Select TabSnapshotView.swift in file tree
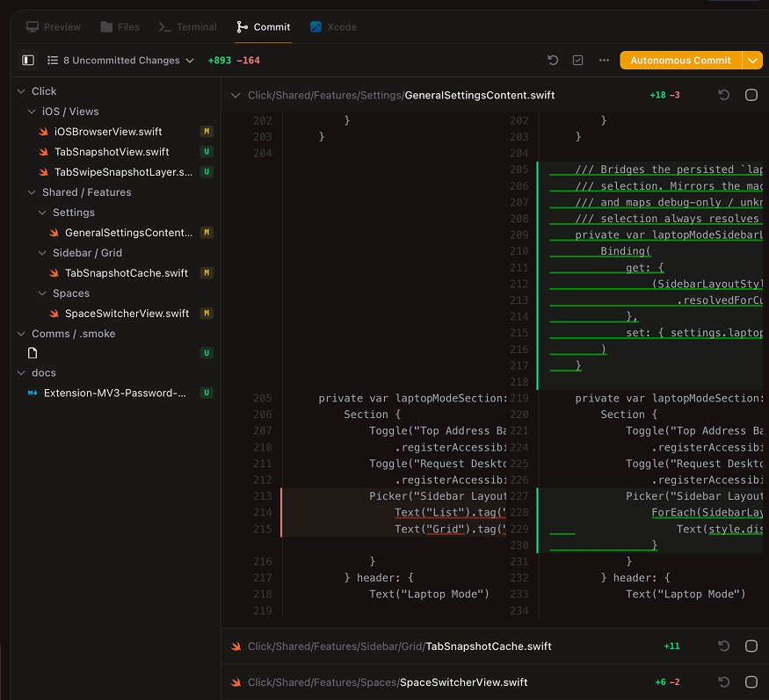 [112, 151]
